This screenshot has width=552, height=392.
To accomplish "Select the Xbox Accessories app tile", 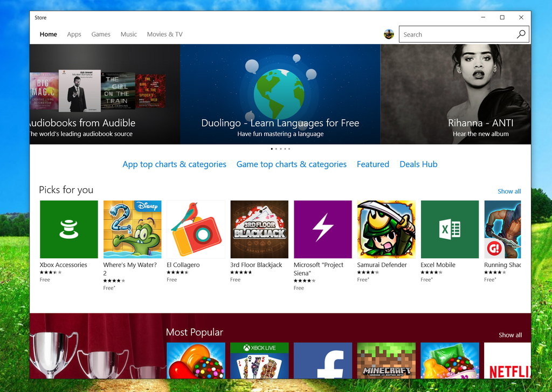I will pos(68,229).
